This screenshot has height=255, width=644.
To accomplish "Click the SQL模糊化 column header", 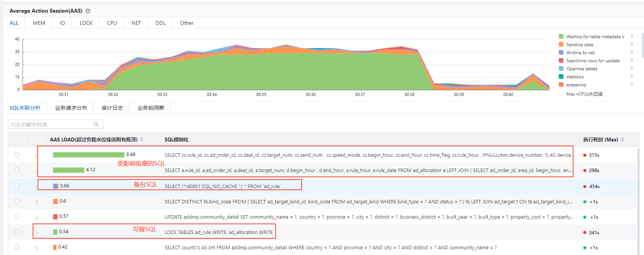I will coord(176,140).
